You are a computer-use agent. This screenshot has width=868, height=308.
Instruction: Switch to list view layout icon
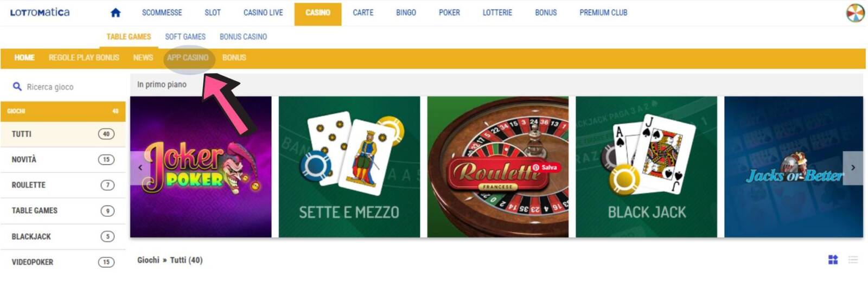[x=853, y=260]
